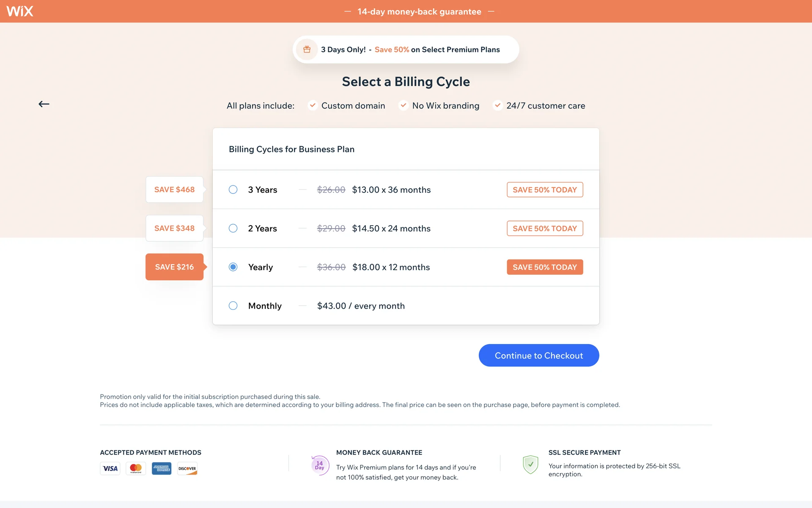Select the 2 Years billing radio button
Screen dimensions: 812x508
point(233,228)
